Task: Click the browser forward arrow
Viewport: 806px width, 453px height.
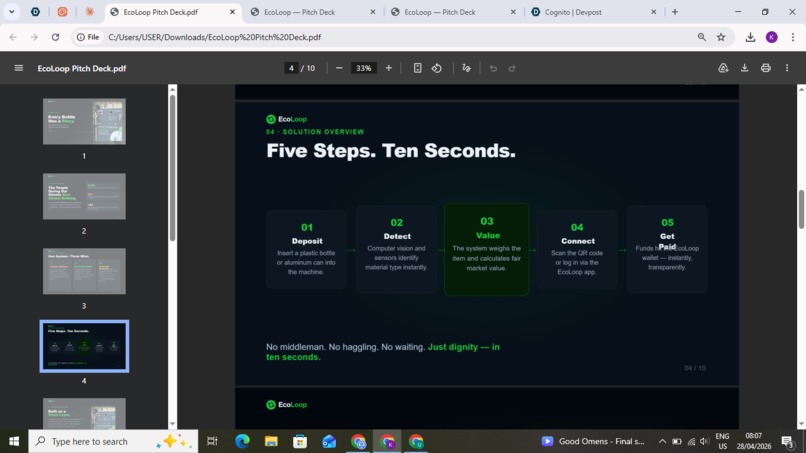Action: [x=34, y=37]
